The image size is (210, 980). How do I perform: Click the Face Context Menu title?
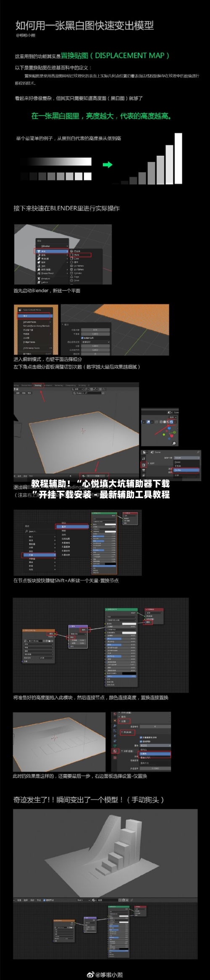click(32, 309)
